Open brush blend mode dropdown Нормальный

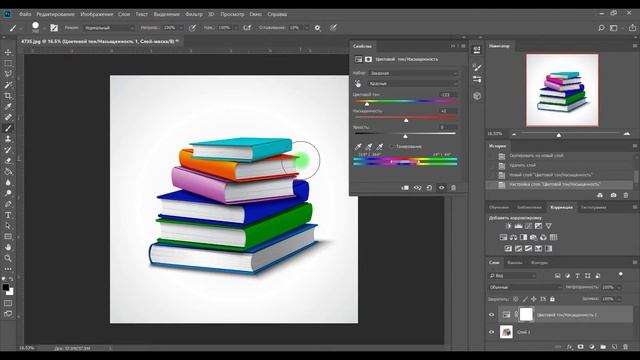(109, 28)
